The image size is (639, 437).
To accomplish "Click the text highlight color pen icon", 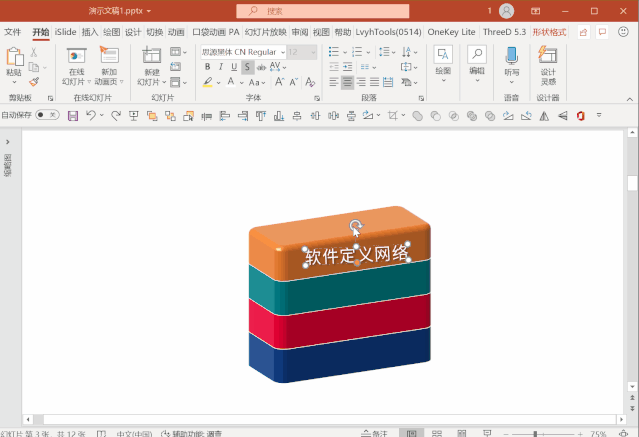I will pos(208,82).
